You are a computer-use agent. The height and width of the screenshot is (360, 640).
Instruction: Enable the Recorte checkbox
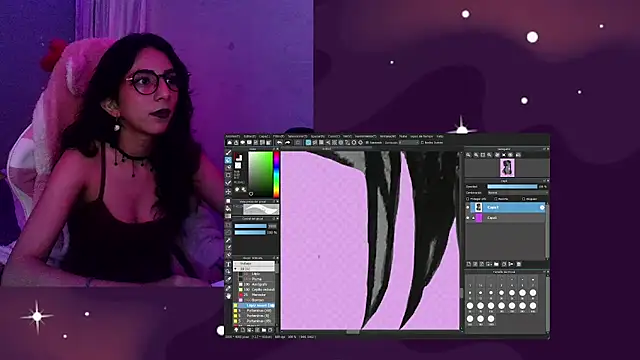496,199
